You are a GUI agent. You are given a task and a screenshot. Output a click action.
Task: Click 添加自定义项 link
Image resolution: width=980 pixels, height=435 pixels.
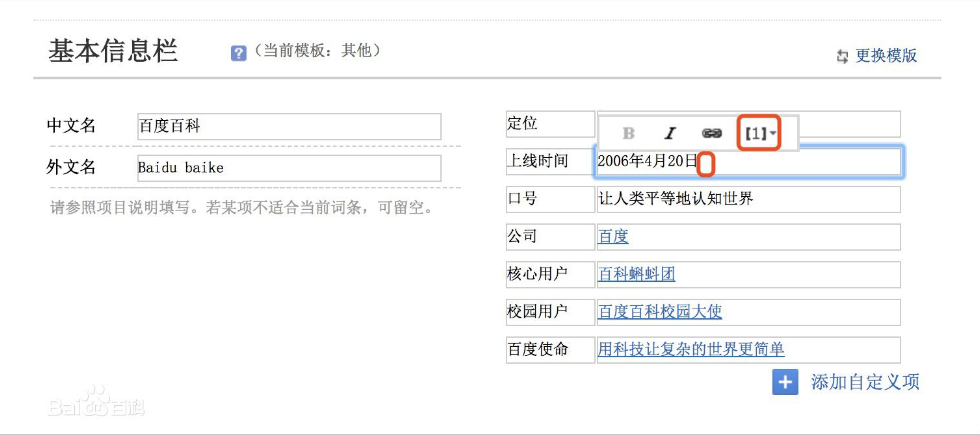865,382
